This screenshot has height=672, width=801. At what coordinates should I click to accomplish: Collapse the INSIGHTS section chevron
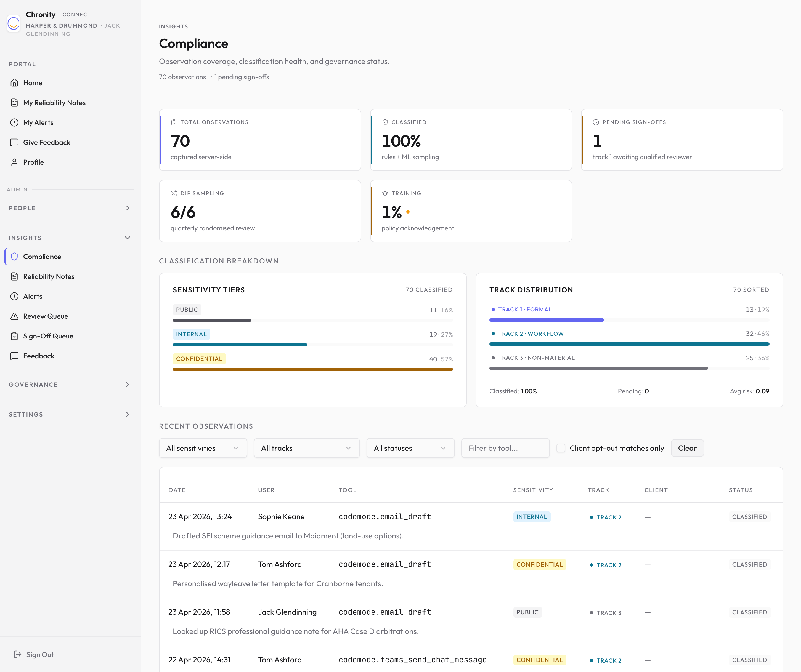tap(128, 238)
